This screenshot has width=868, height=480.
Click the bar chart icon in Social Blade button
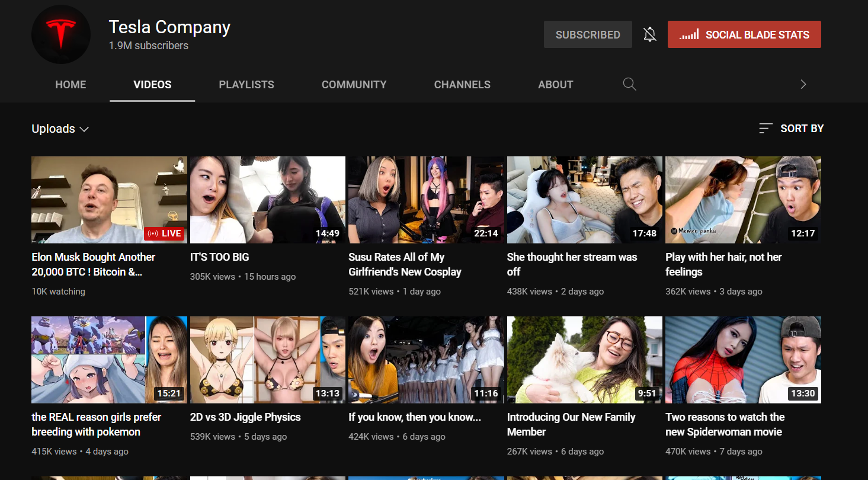click(x=689, y=35)
